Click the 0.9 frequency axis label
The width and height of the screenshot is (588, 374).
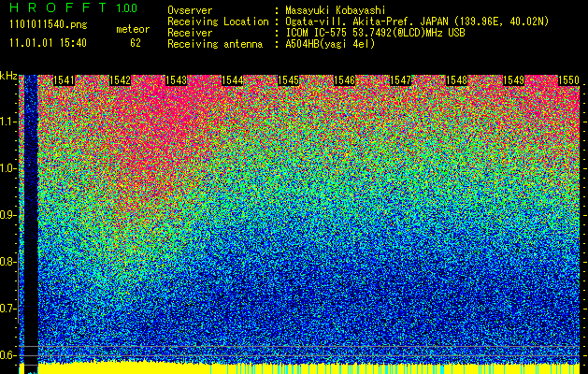coord(7,215)
